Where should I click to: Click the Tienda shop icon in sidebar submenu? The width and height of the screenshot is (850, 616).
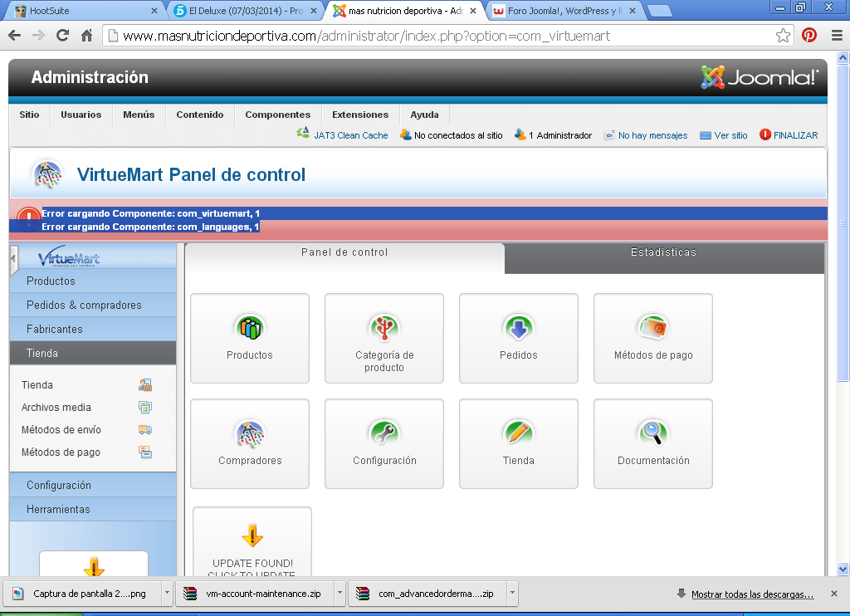click(145, 385)
